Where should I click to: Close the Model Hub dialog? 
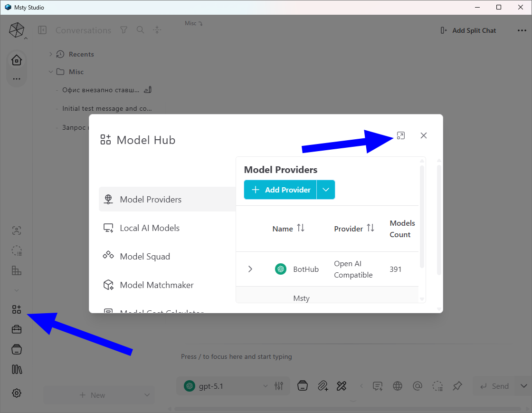pyautogui.click(x=423, y=135)
